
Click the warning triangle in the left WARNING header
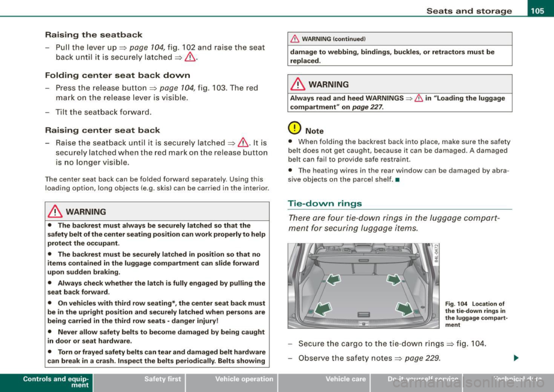pyautogui.click(x=55, y=212)
